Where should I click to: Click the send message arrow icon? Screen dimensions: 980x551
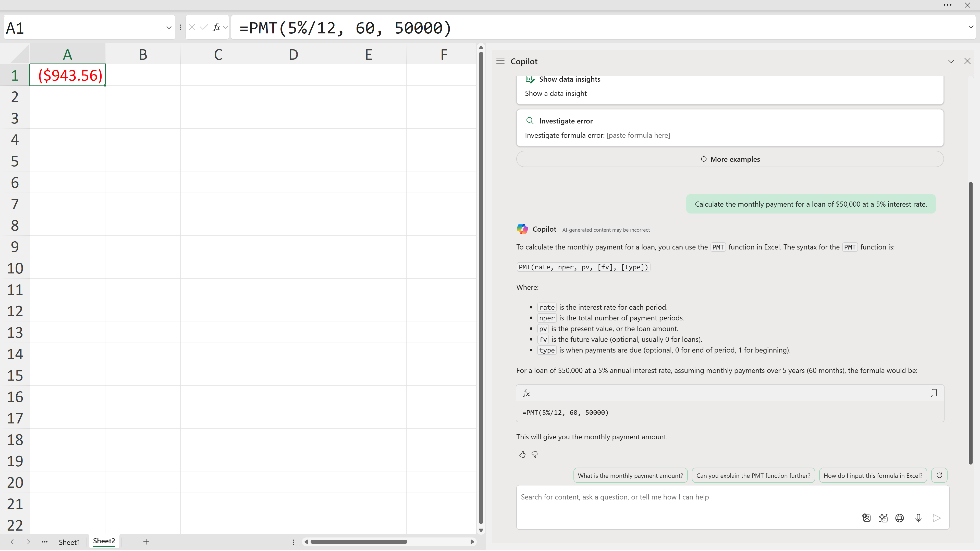936,518
